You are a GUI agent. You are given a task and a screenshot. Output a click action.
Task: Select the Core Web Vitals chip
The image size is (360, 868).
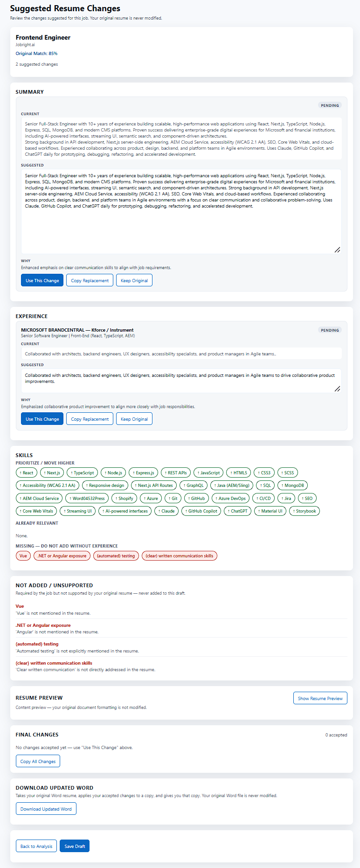(36, 511)
